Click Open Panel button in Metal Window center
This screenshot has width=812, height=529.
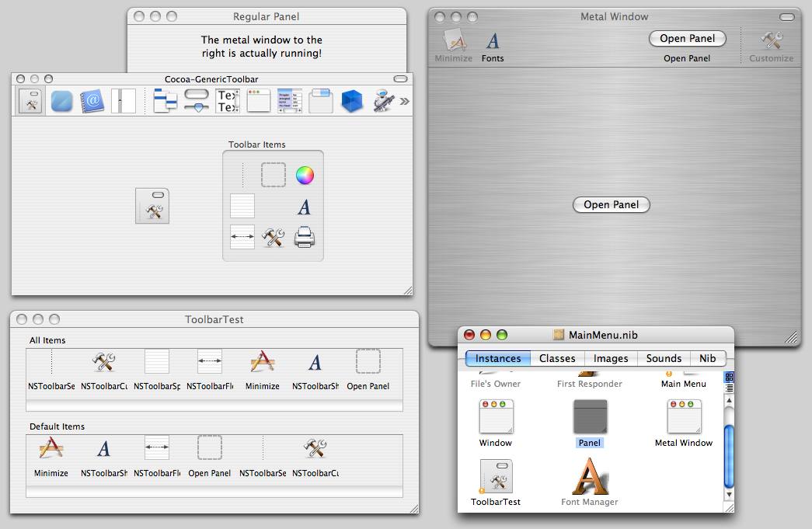click(611, 205)
